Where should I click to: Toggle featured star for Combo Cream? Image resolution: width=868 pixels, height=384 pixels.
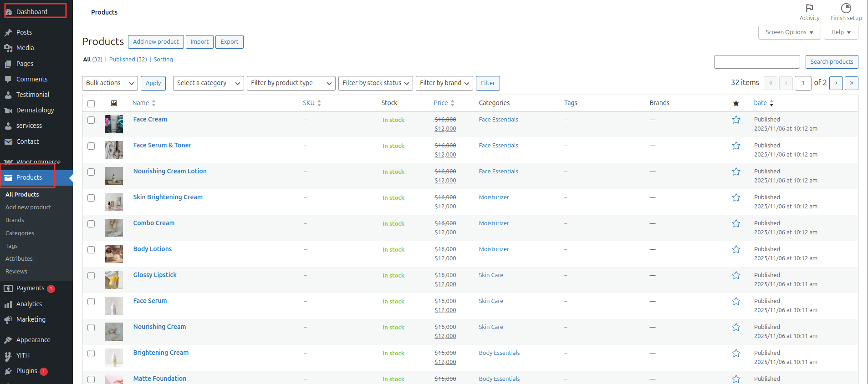click(736, 223)
